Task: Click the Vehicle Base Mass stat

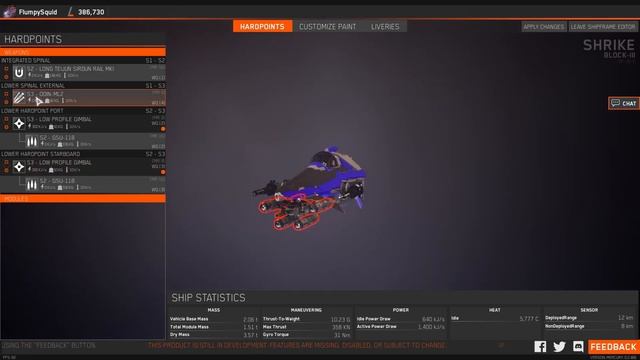Action: pos(213,319)
